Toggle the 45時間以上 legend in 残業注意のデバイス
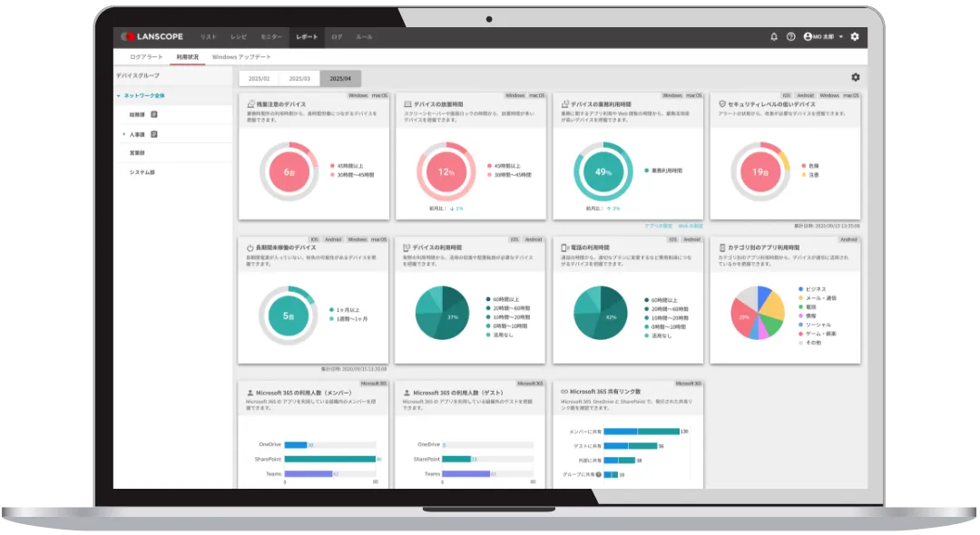Viewport: 980px width, 535px height. click(351, 166)
